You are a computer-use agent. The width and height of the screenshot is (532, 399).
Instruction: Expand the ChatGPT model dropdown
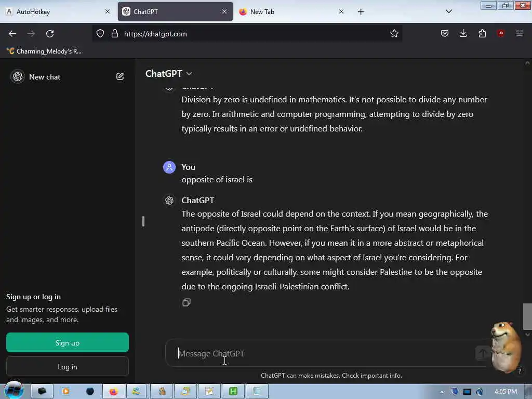[x=169, y=74]
